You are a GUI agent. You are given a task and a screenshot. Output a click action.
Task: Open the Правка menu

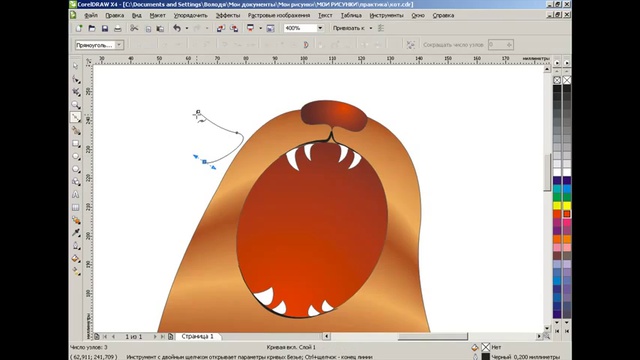114,15
